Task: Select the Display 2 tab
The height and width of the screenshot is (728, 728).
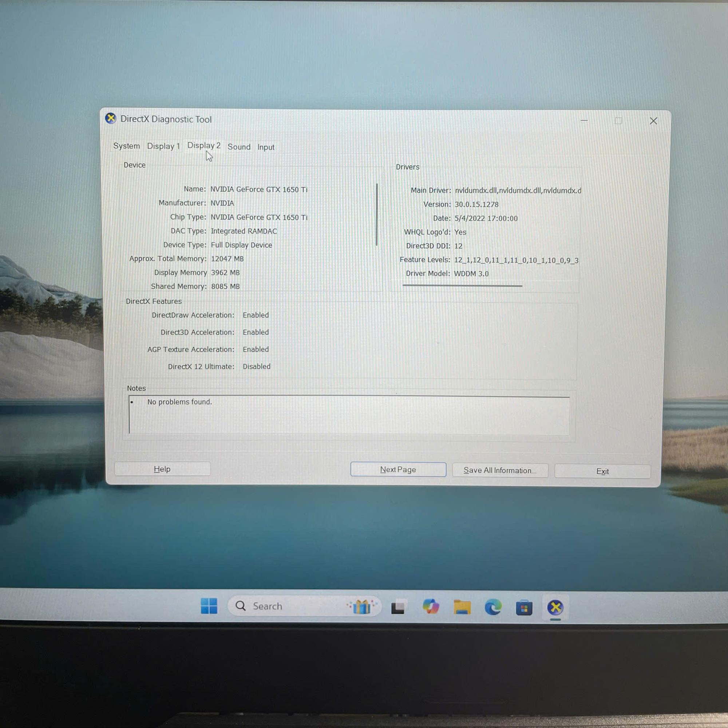Action: [x=204, y=146]
